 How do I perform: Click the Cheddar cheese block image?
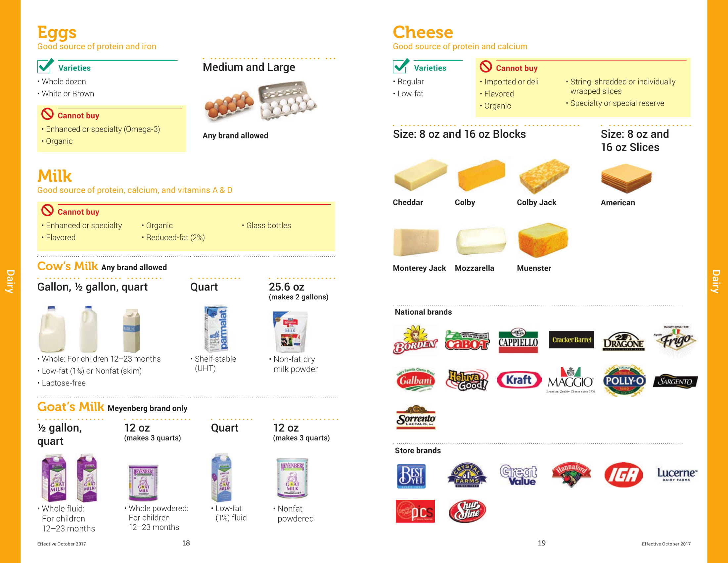[x=420, y=175]
